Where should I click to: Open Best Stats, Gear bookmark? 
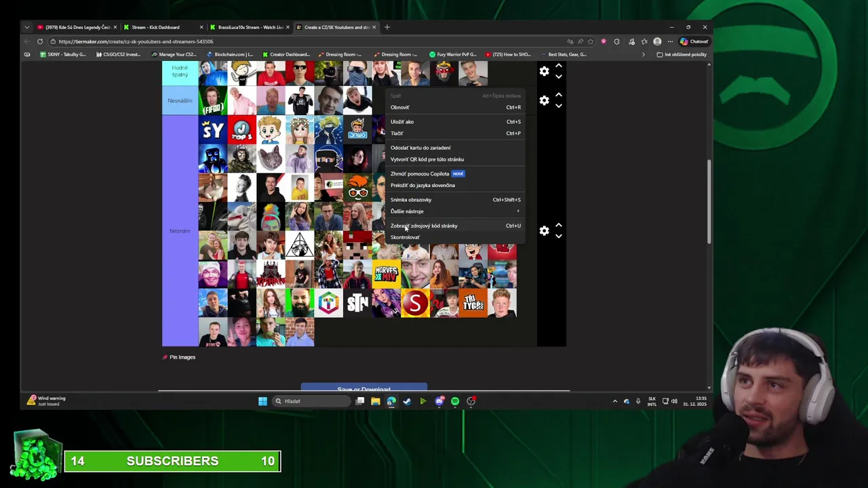[564, 54]
